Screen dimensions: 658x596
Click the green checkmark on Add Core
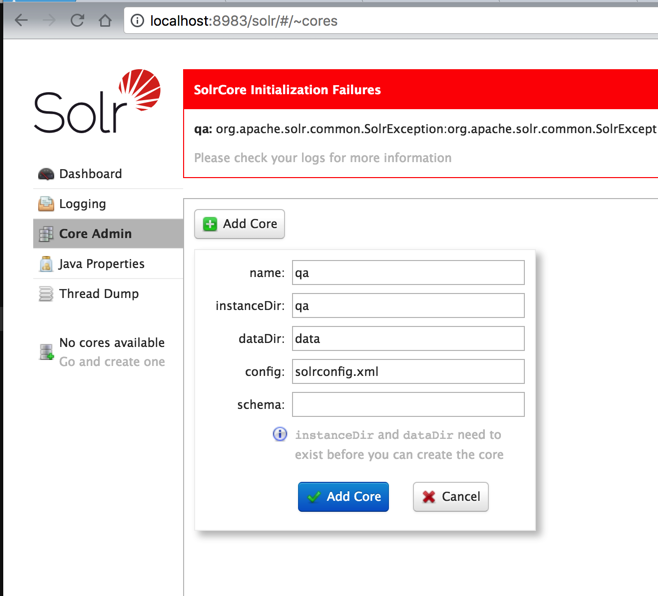click(x=313, y=497)
